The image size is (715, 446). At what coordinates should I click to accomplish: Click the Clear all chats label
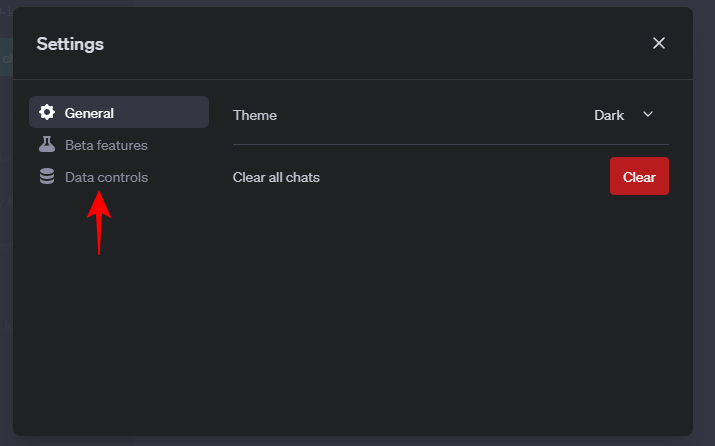276,177
